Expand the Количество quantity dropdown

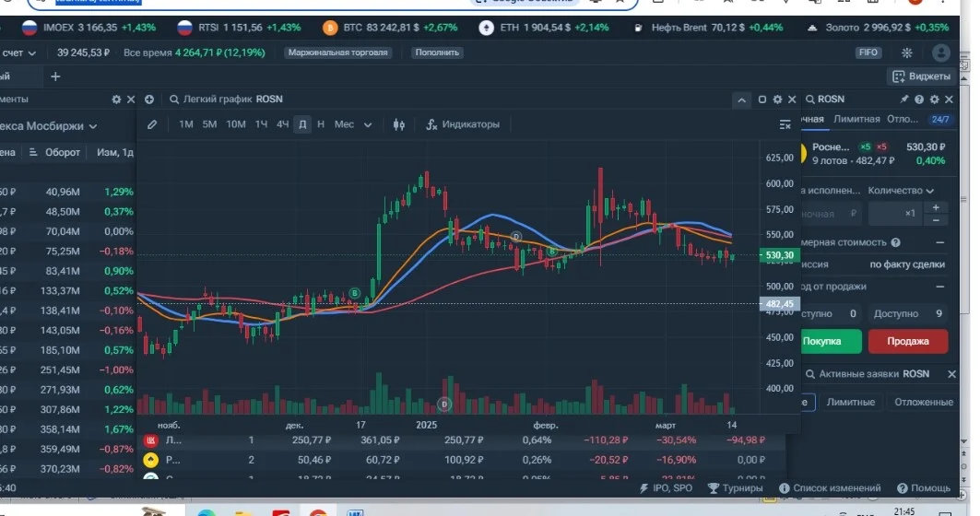coord(901,191)
